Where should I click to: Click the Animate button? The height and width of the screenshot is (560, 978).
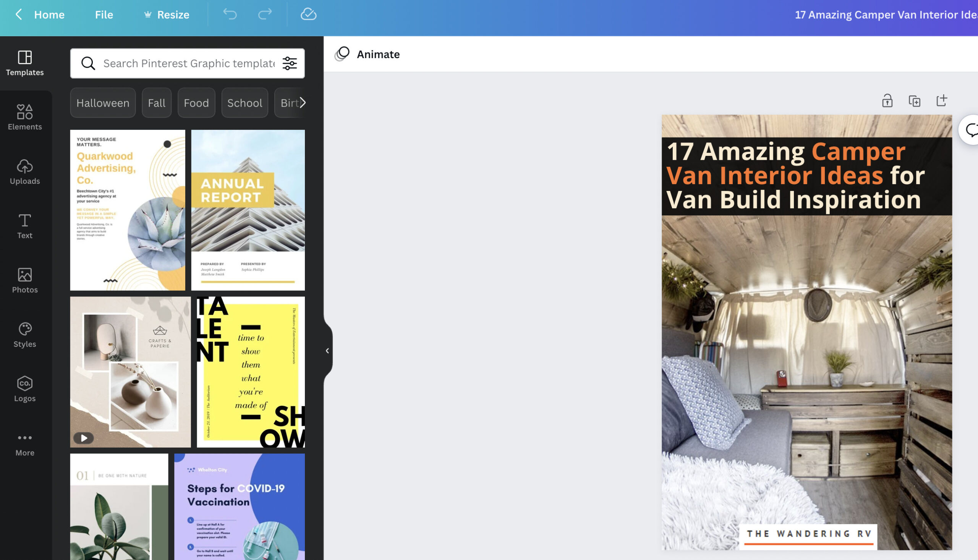[x=368, y=54]
